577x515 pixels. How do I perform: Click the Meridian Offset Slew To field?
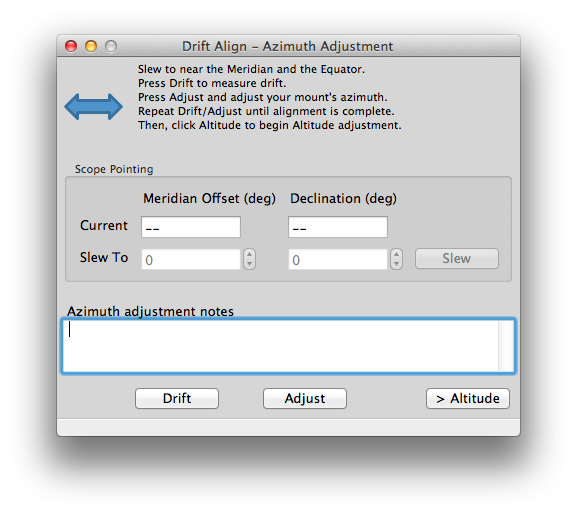coord(191,259)
